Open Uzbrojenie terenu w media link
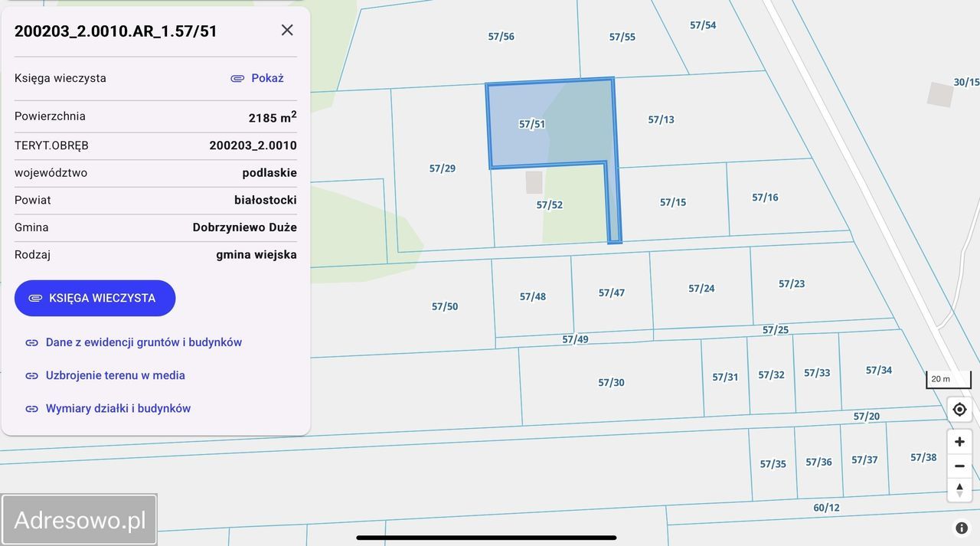 [x=116, y=375]
